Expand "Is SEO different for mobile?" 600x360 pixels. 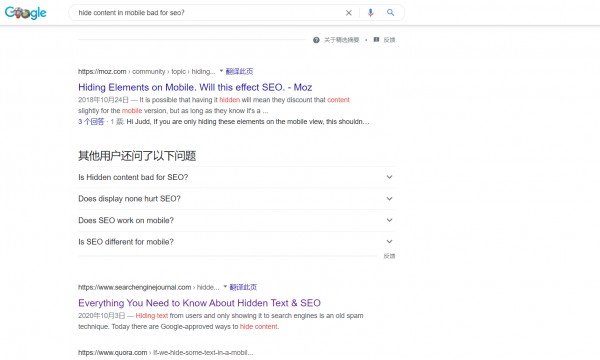(x=236, y=242)
